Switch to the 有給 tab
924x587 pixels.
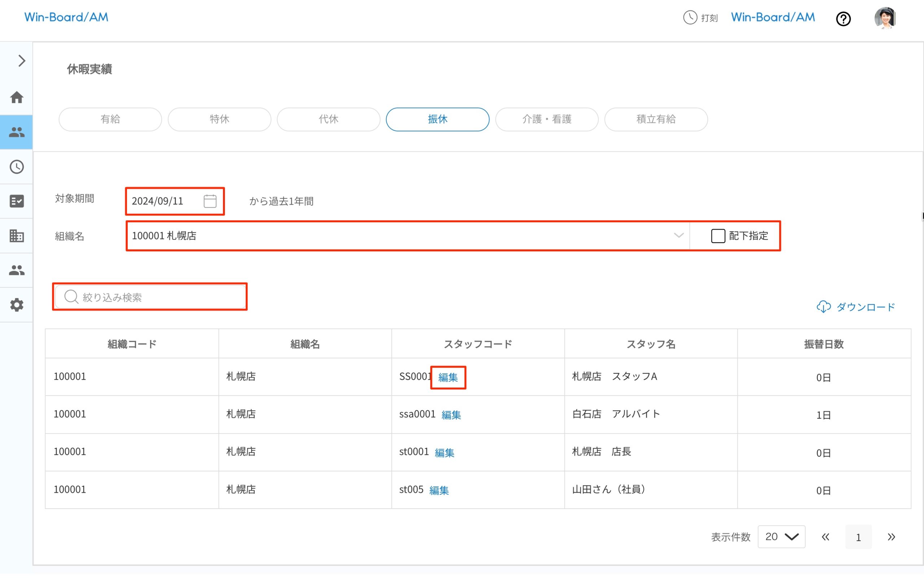(x=110, y=120)
